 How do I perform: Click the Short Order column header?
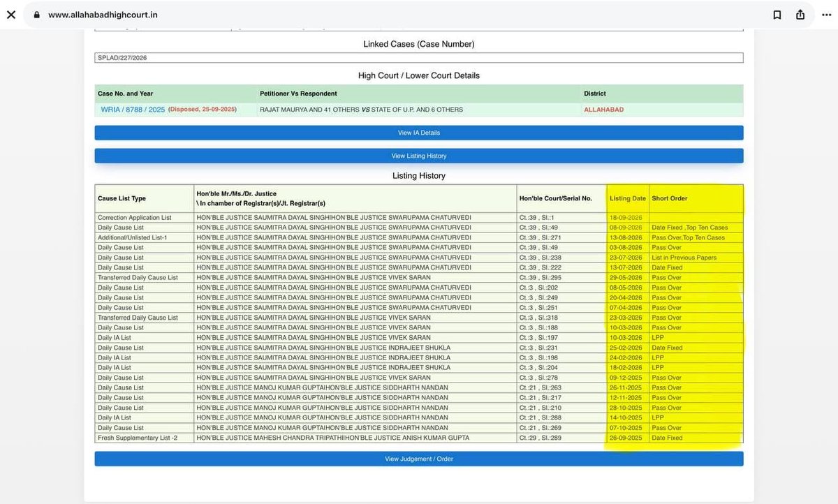pyautogui.click(x=670, y=198)
